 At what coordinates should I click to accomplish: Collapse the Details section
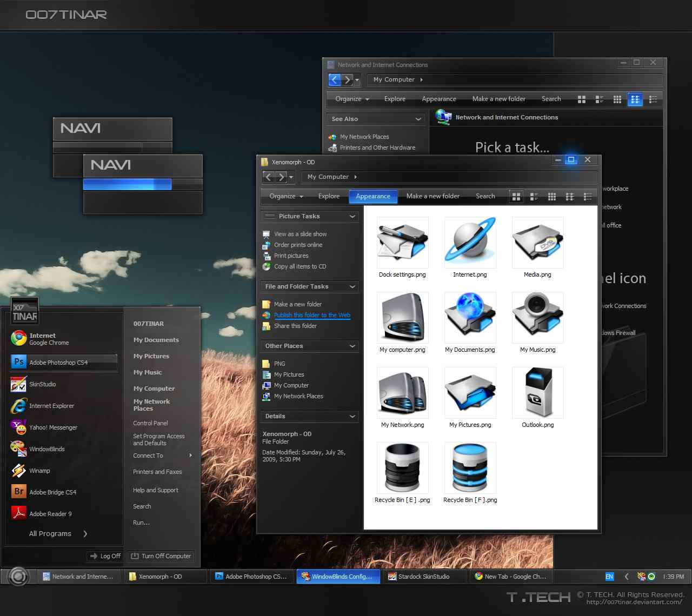coord(352,416)
